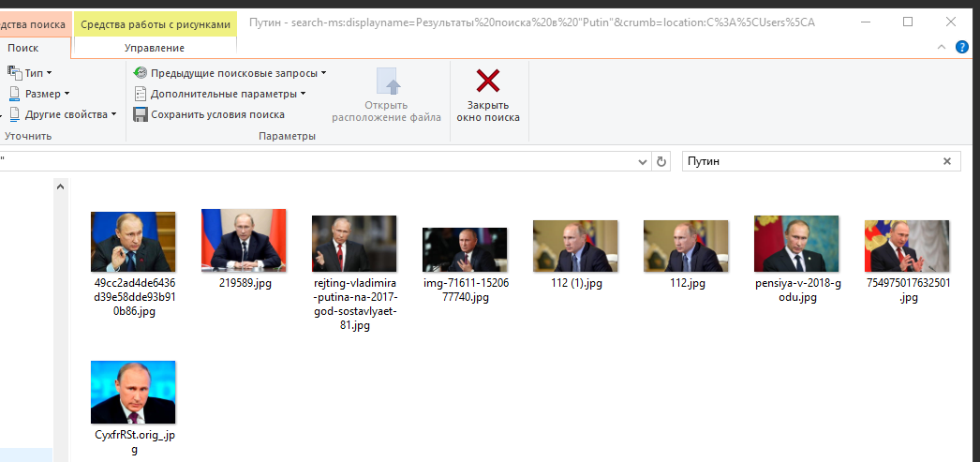Select the pensiya-v-2018-godu.jpg thumbnail

[x=796, y=244]
